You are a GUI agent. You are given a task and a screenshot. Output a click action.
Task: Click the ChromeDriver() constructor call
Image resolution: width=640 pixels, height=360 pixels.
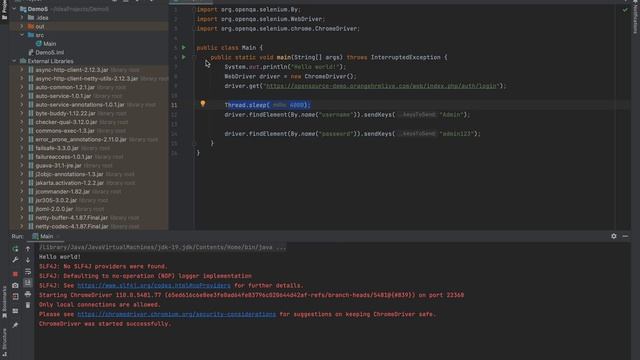(x=329, y=76)
